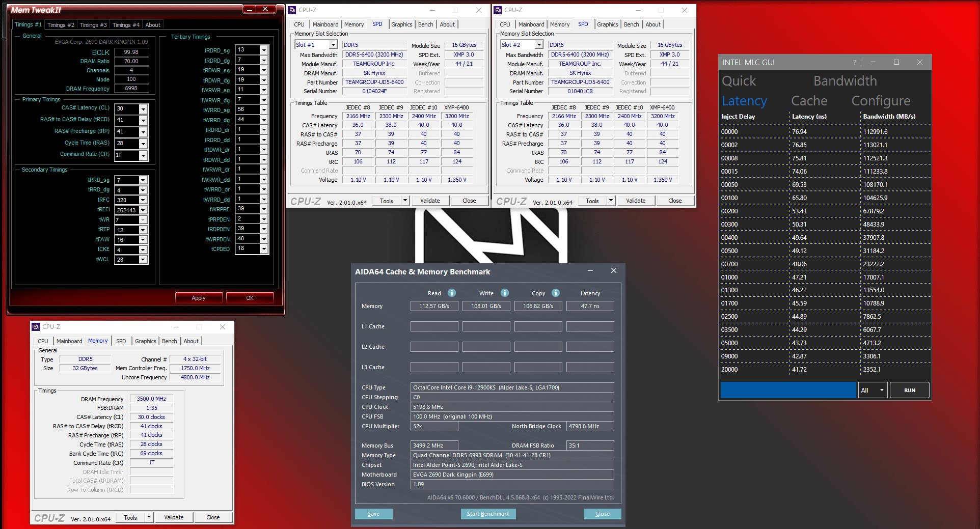Open the RAS# to CAS# Delay (tRCD) dropdown
The height and width of the screenshot is (529, 980).
[143, 120]
